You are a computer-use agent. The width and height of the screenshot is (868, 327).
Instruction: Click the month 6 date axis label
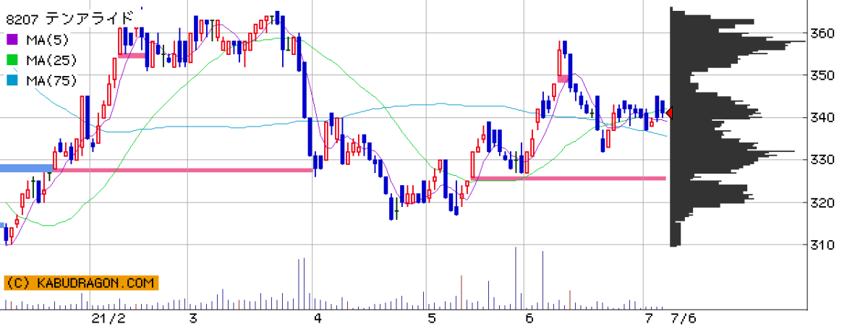point(529,318)
